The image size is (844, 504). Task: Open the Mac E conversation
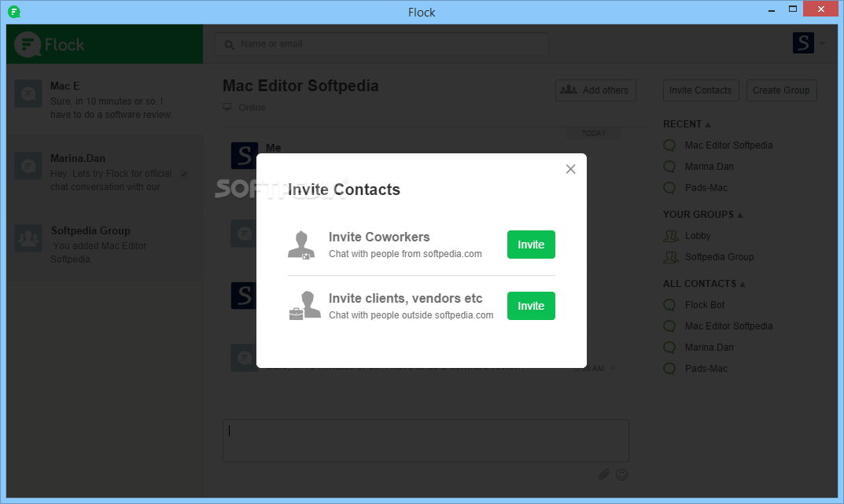tap(105, 100)
